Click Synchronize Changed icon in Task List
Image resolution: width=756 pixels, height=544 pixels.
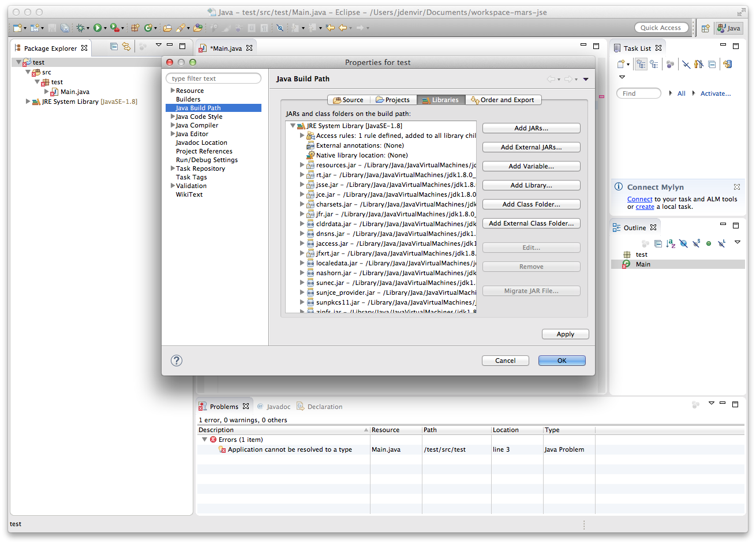(x=727, y=65)
